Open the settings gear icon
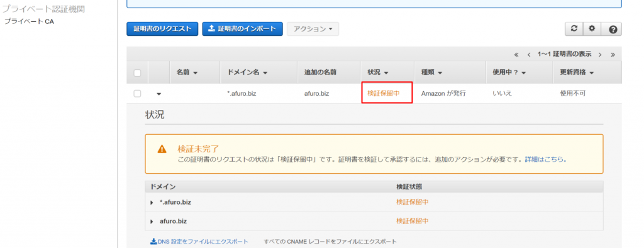Image resolution: width=644 pixels, height=248 pixels. click(592, 29)
